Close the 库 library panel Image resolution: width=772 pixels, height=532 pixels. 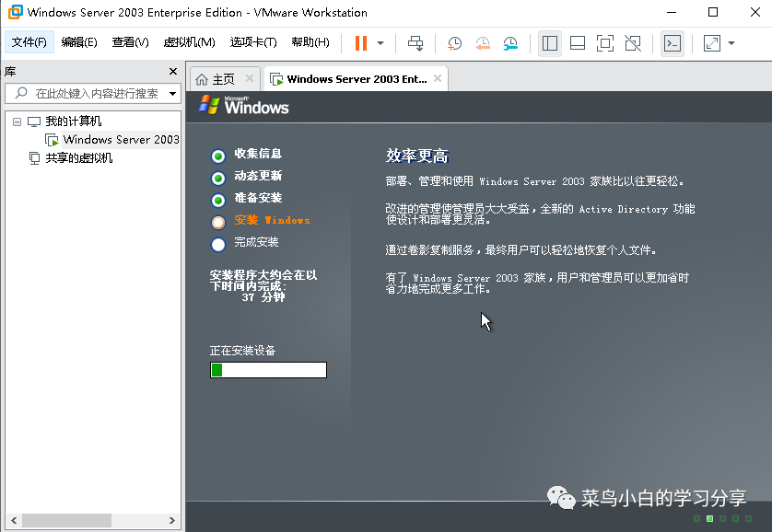point(173,71)
